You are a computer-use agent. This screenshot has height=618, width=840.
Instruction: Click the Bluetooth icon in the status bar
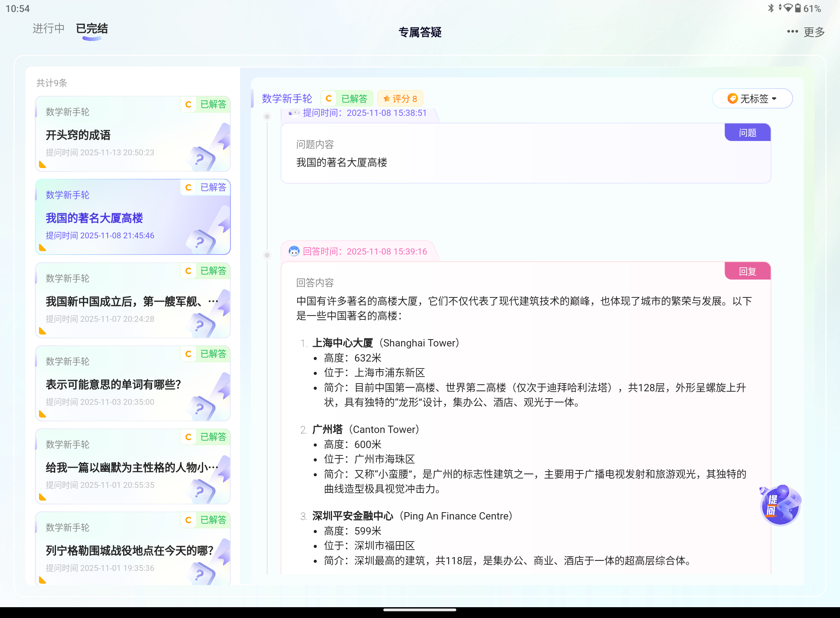(771, 8)
